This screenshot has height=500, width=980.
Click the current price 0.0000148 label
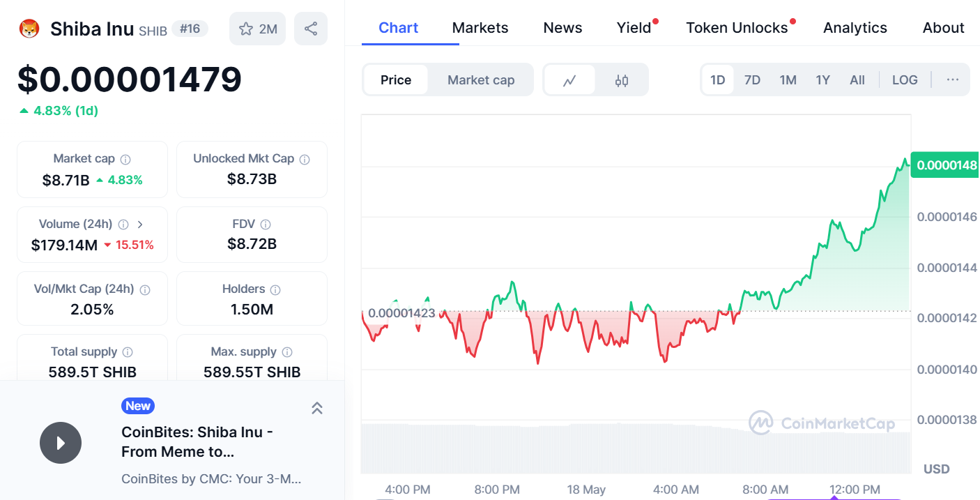pyautogui.click(x=945, y=165)
